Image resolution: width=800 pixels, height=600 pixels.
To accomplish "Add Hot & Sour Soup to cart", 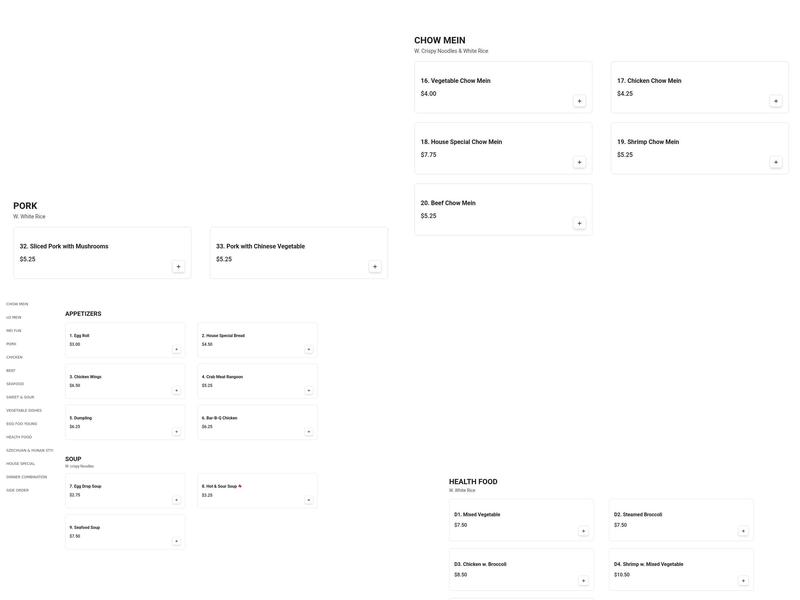I will [309, 500].
